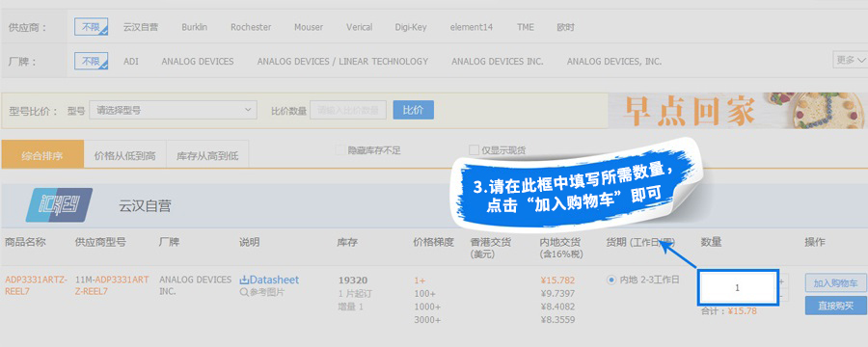The width and height of the screenshot is (868, 347).
Task: Download the Datasheet via its icon
Action: (244, 280)
